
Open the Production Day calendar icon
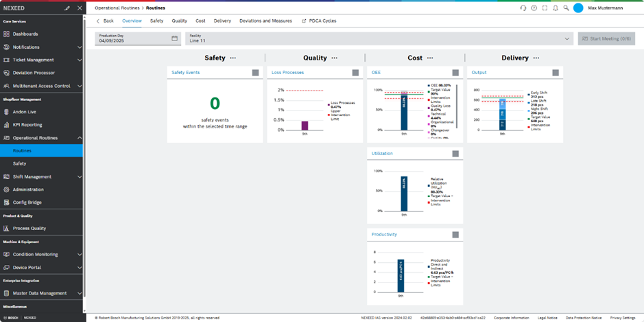point(175,38)
